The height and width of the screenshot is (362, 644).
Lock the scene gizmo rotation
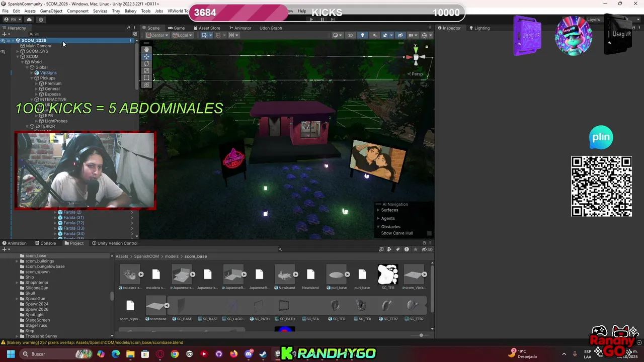[427, 47]
